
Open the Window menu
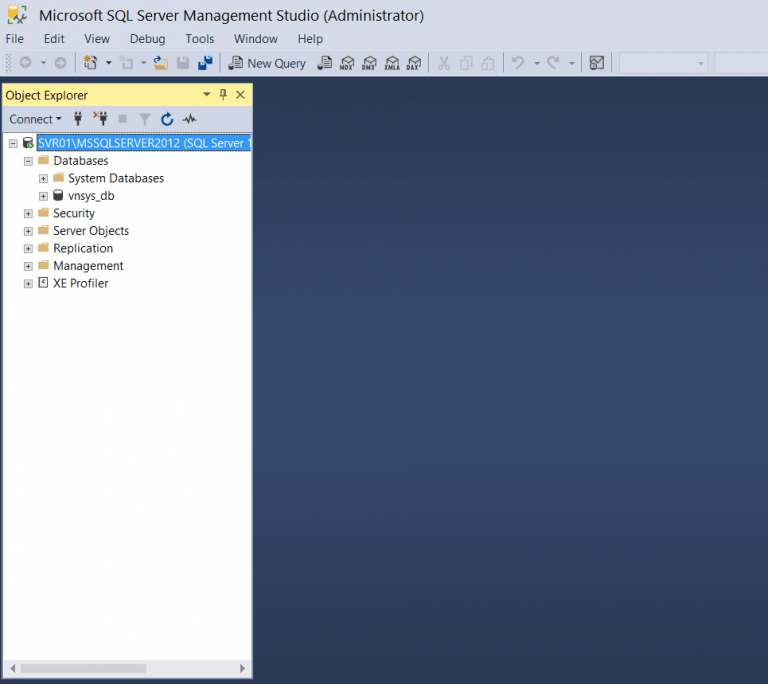pyautogui.click(x=256, y=39)
